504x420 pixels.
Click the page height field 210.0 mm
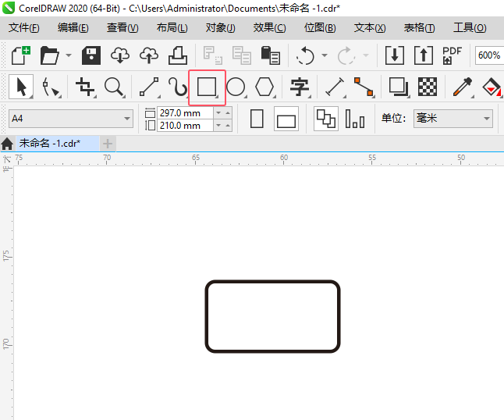(x=186, y=126)
